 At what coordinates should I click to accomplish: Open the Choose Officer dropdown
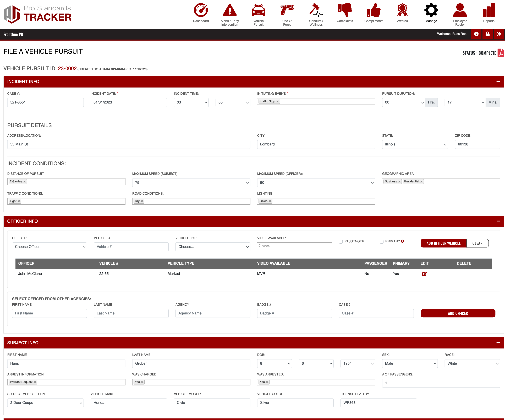pos(50,247)
